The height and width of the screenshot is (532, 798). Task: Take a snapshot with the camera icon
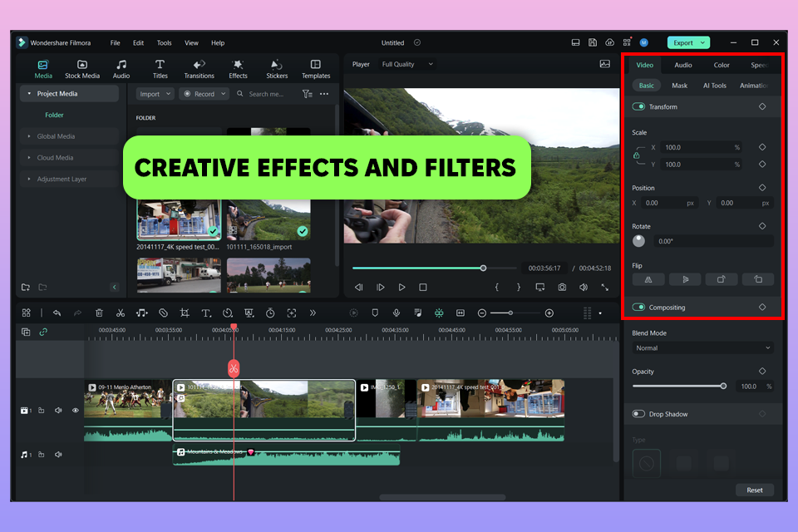(x=562, y=287)
